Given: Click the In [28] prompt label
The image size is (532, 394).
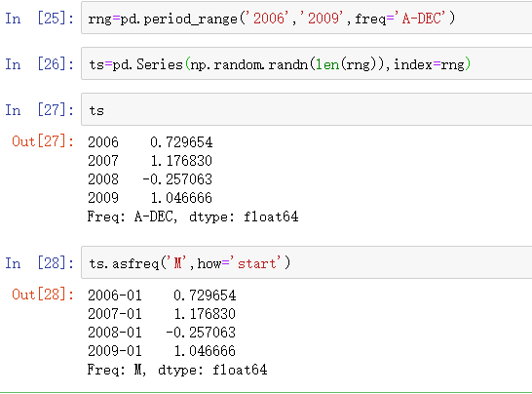Looking at the screenshot, I should tap(39, 263).
